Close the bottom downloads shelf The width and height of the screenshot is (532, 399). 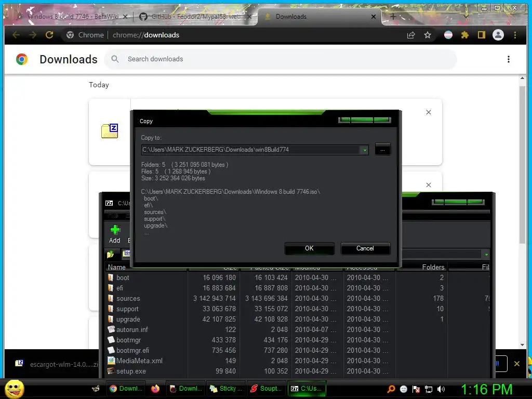517,364
